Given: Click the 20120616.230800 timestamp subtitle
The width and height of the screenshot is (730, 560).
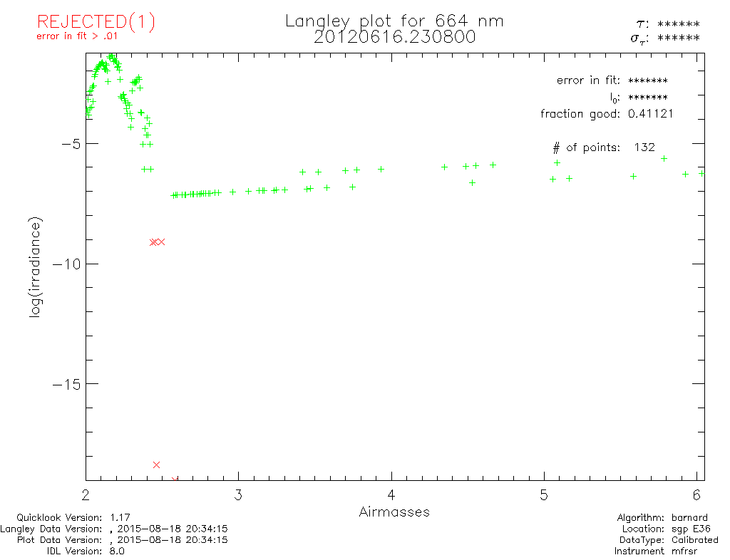Looking at the screenshot, I should (394, 37).
